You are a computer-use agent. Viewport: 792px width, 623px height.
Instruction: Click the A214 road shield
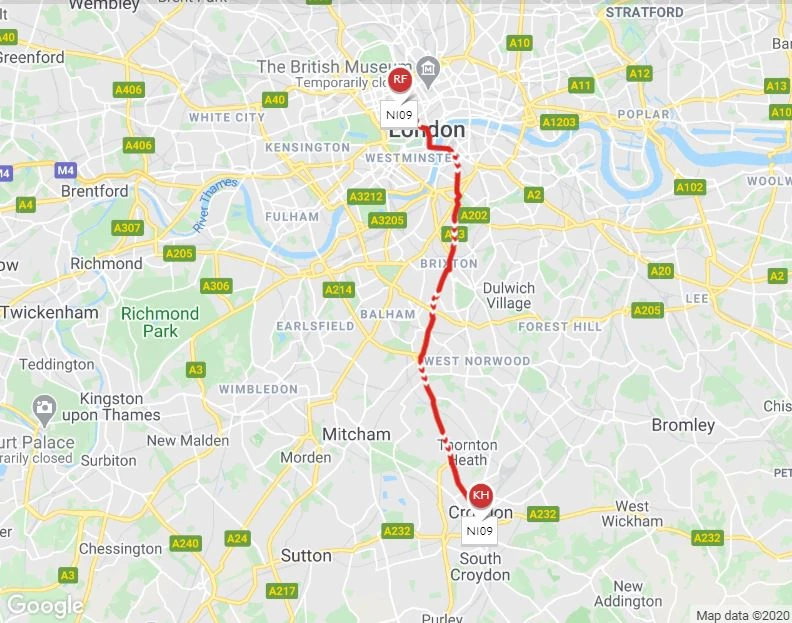point(339,290)
